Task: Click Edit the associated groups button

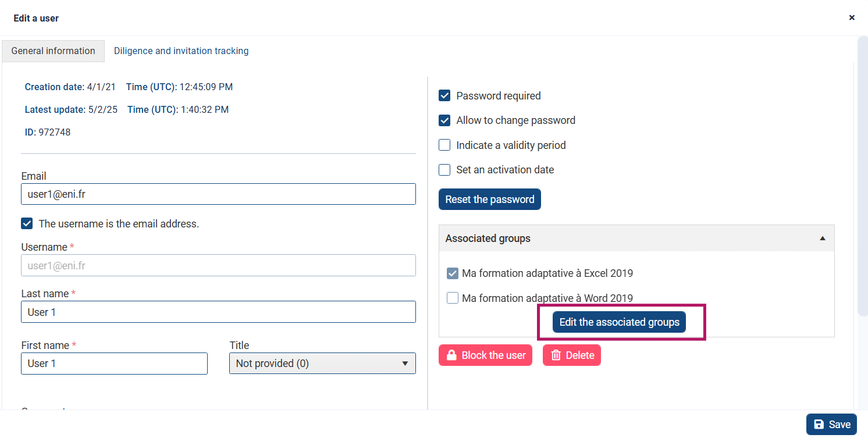Action: pyautogui.click(x=619, y=322)
